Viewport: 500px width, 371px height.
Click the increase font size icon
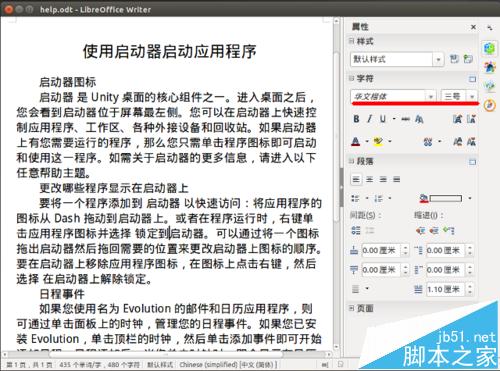[458, 119]
